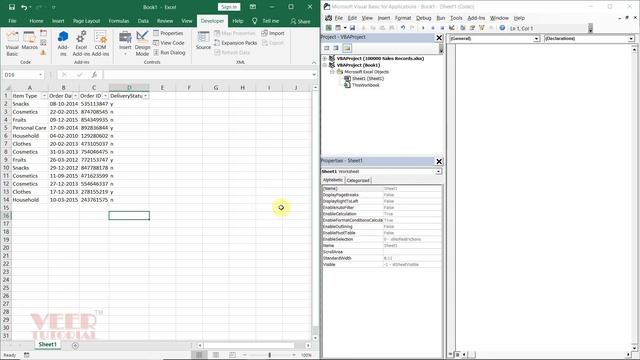Click the Macro Security warning icon
This screenshot has height=360, width=640.
(x=43, y=53)
